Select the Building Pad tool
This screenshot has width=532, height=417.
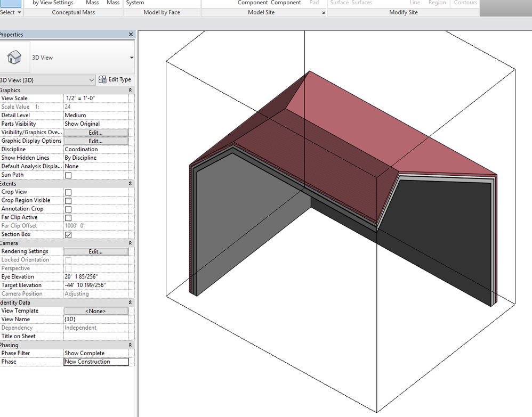click(x=315, y=3)
